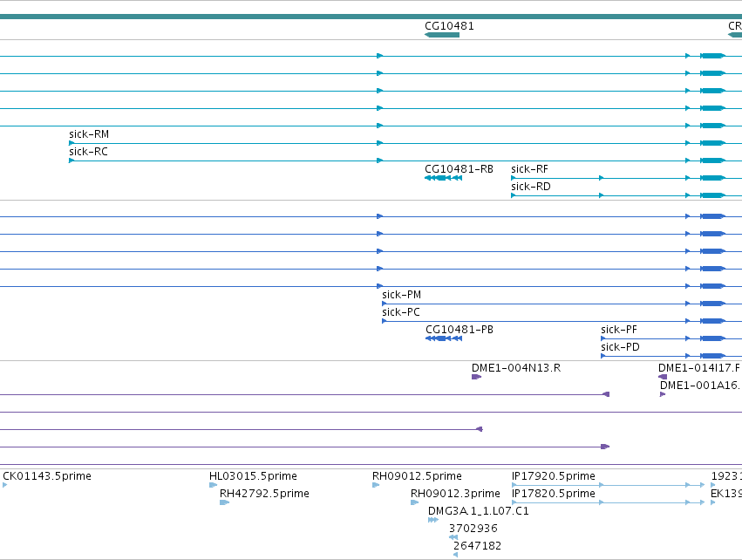Select the RH42792.5prime EST label
This screenshot has height=560, width=742.
point(264,494)
